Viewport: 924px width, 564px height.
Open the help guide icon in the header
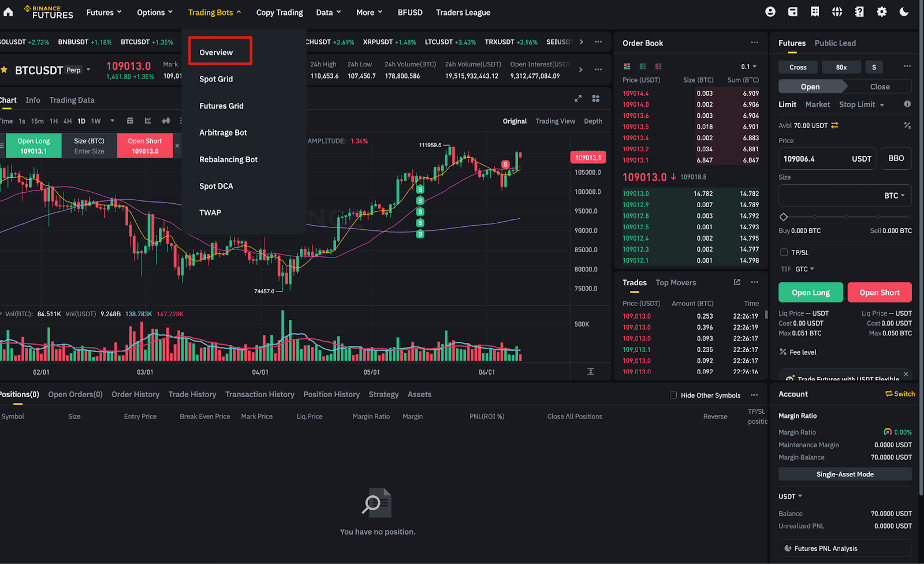(859, 12)
